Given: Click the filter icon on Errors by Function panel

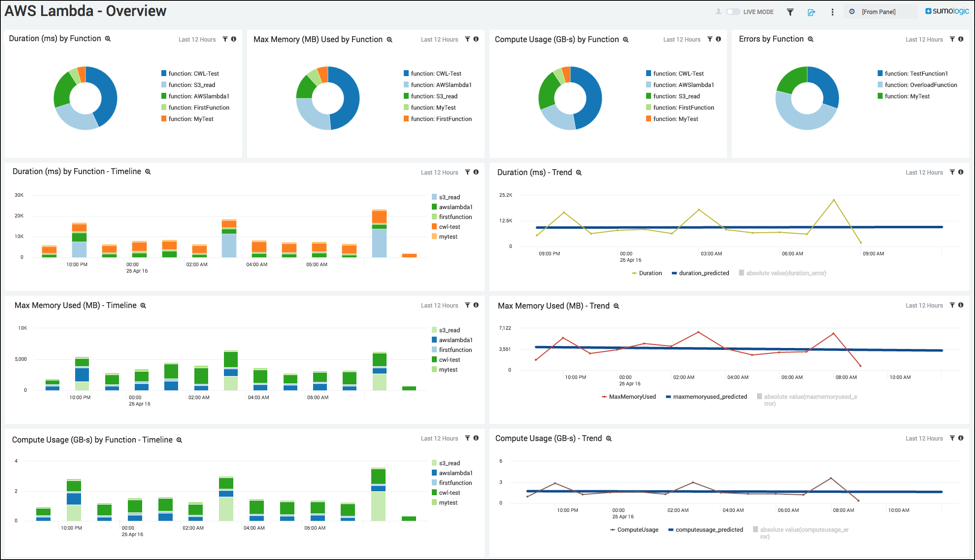Looking at the screenshot, I should [x=952, y=39].
